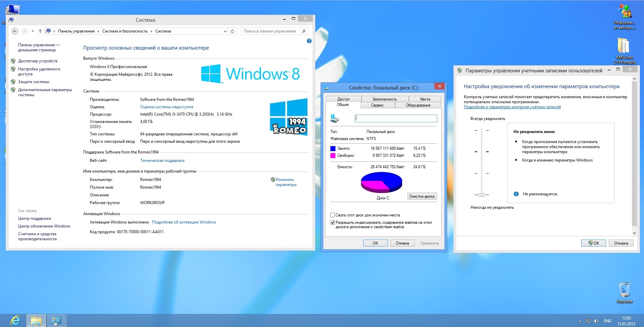Image resolution: width=644 pixels, height=327 pixels.
Task: Click shield icon beside Настройка удаленного доступа
Action: (13, 69)
